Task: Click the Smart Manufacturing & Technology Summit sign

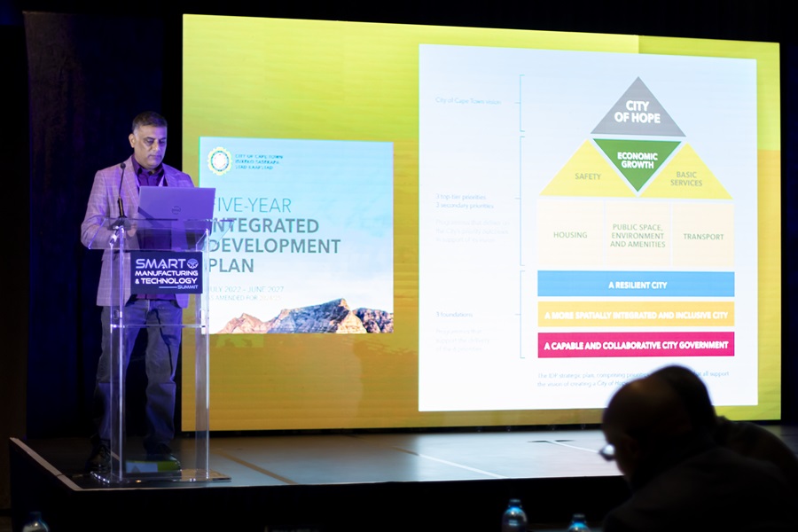Action: pyautogui.click(x=167, y=273)
